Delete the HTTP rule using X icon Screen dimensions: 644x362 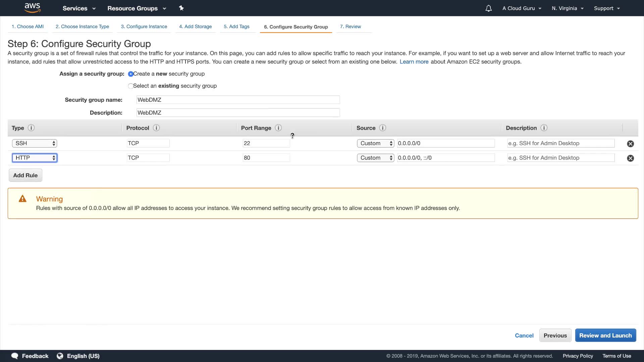(630, 158)
